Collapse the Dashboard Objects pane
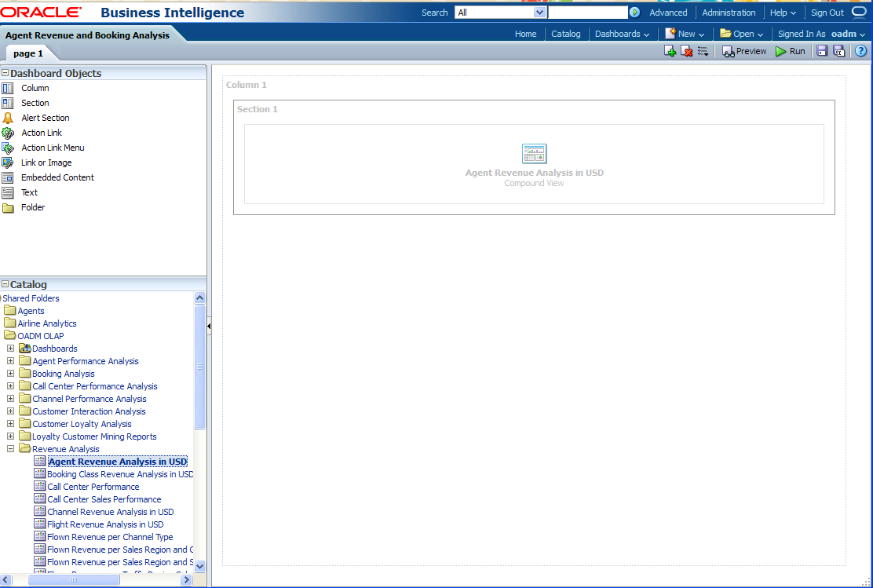873x588 pixels. click(x=5, y=73)
